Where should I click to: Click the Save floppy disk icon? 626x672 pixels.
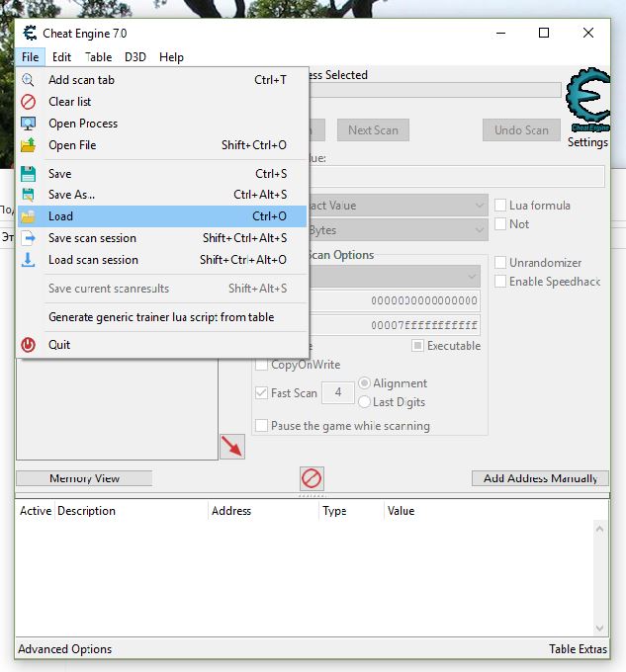pyautogui.click(x=29, y=174)
